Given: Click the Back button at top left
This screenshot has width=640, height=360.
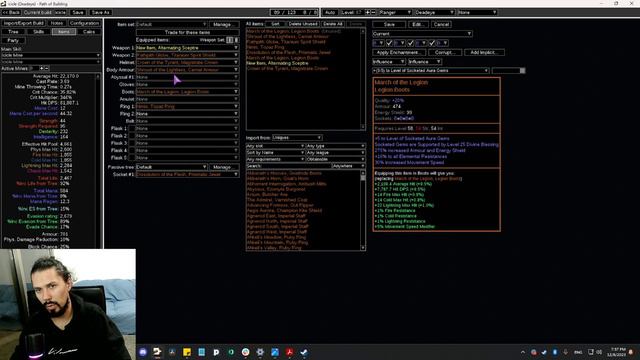Looking at the screenshot, I should coord(11,12).
